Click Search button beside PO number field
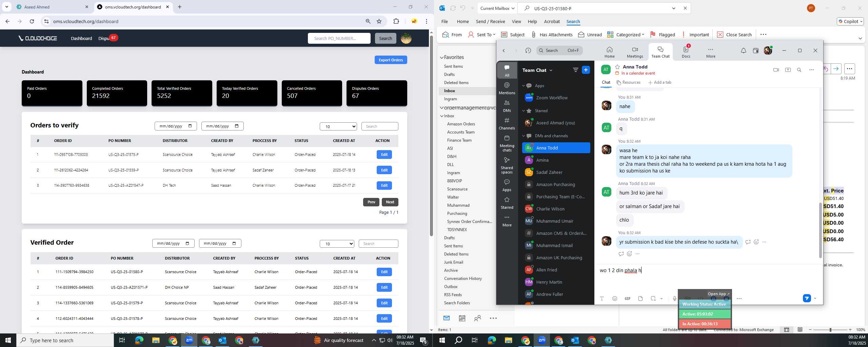The width and height of the screenshot is (868, 347). point(385,38)
